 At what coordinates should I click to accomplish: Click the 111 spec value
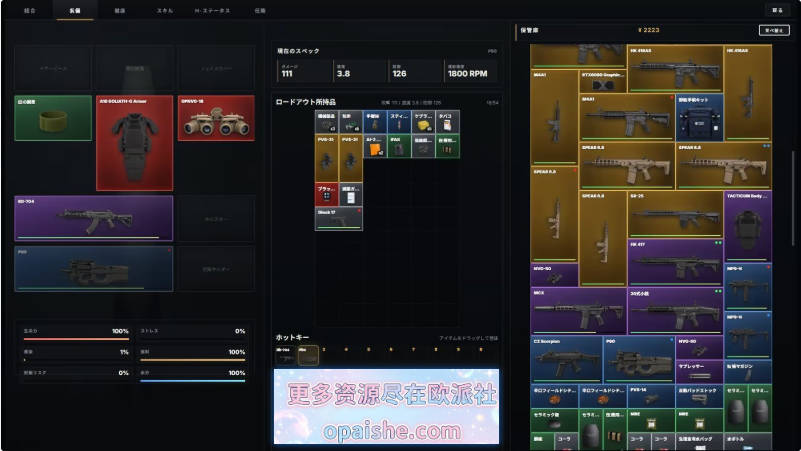tap(287, 74)
